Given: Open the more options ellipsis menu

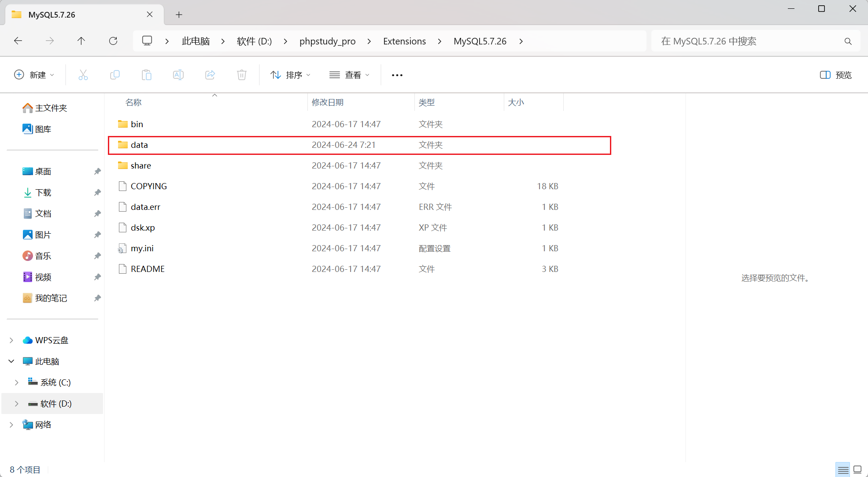Looking at the screenshot, I should pyautogui.click(x=397, y=75).
